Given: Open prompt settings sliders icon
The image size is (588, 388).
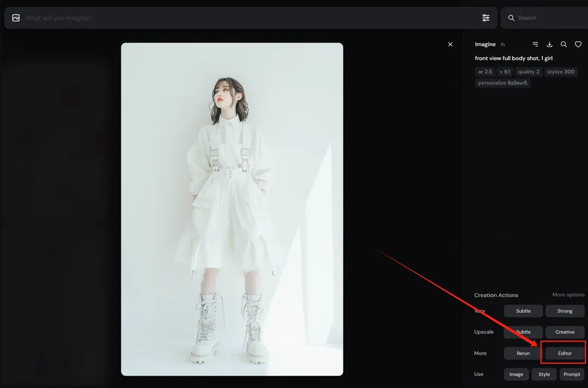Looking at the screenshot, I should pyautogui.click(x=486, y=17).
